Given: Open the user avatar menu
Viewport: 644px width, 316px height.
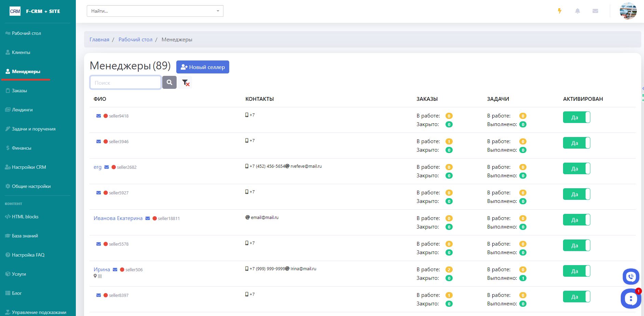Looking at the screenshot, I should (628, 11).
